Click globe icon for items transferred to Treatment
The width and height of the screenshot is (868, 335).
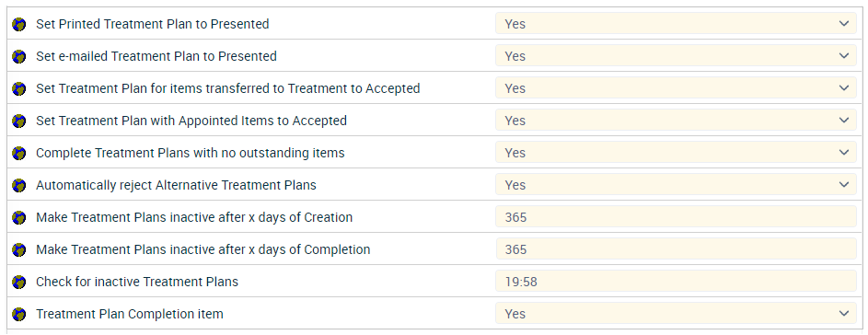pos(18,88)
